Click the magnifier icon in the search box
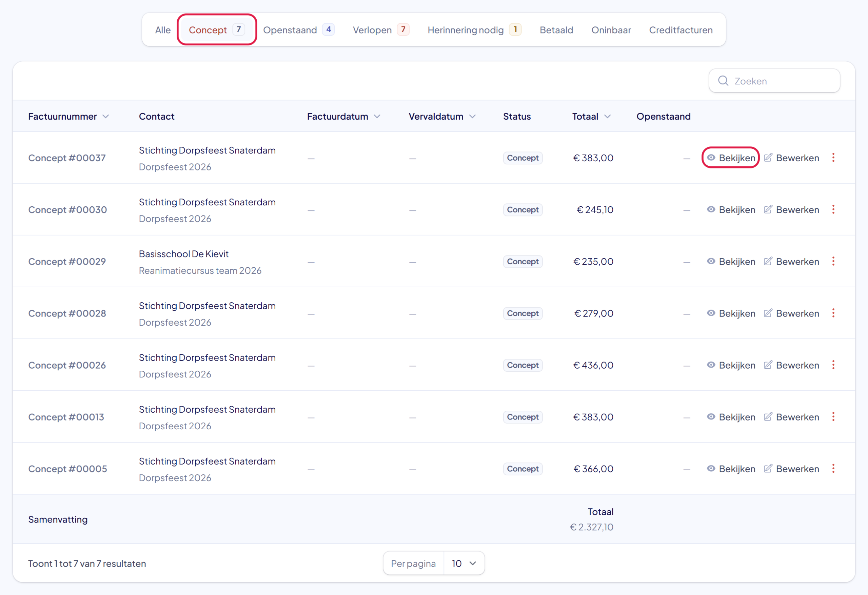The image size is (868, 595). pos(723,81)
